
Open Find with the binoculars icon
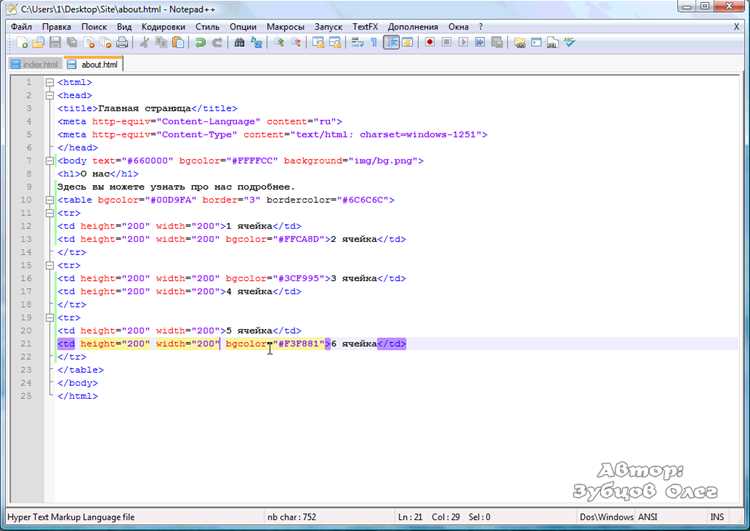(239, 43)
